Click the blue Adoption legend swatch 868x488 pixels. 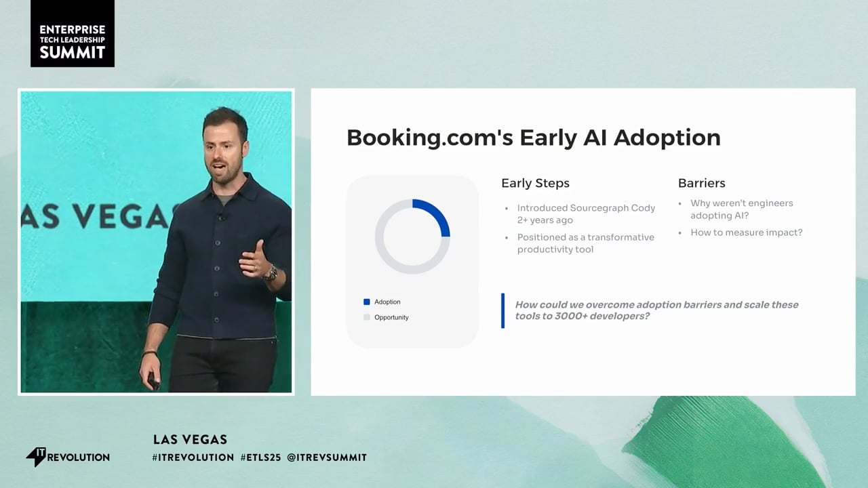click(x=367, y=302)
